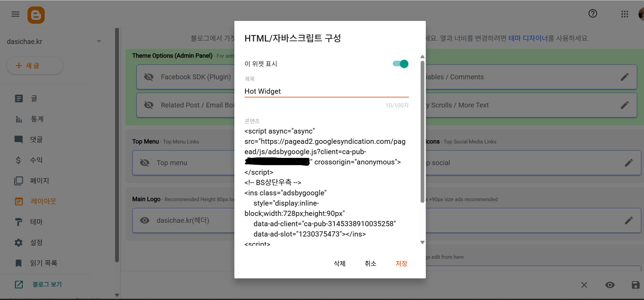
Task: Click the save floppy disk icon at bottom
Action: click(636, 285)
